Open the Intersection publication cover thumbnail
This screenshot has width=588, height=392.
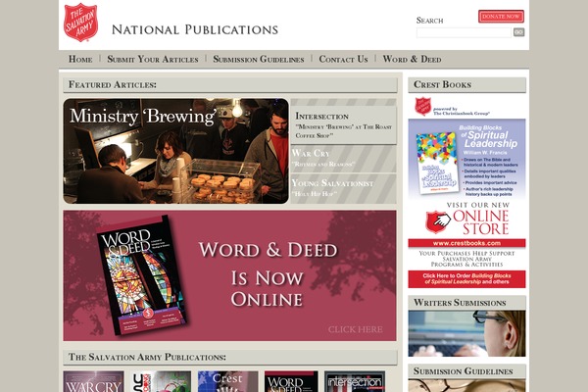(355, 381)
